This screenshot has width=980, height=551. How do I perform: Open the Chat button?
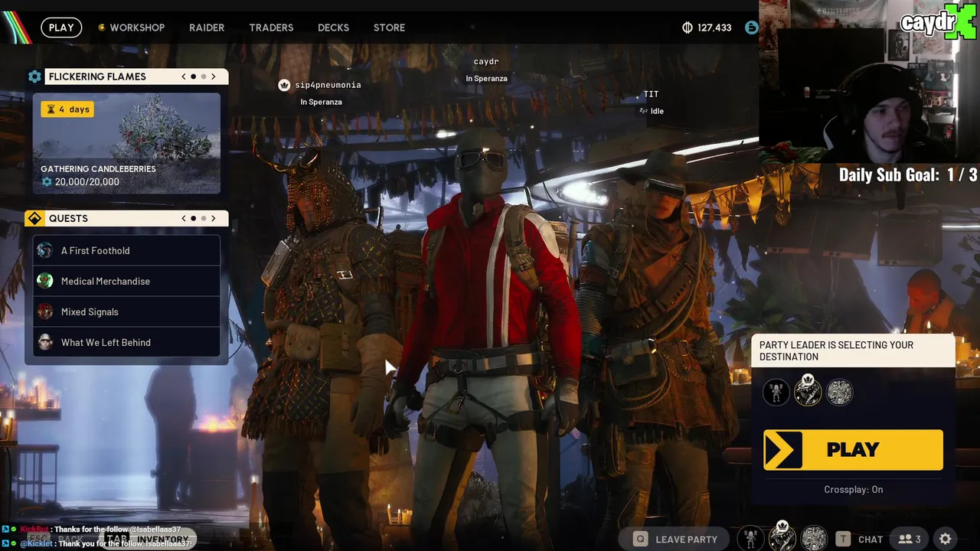coord(859,539)
